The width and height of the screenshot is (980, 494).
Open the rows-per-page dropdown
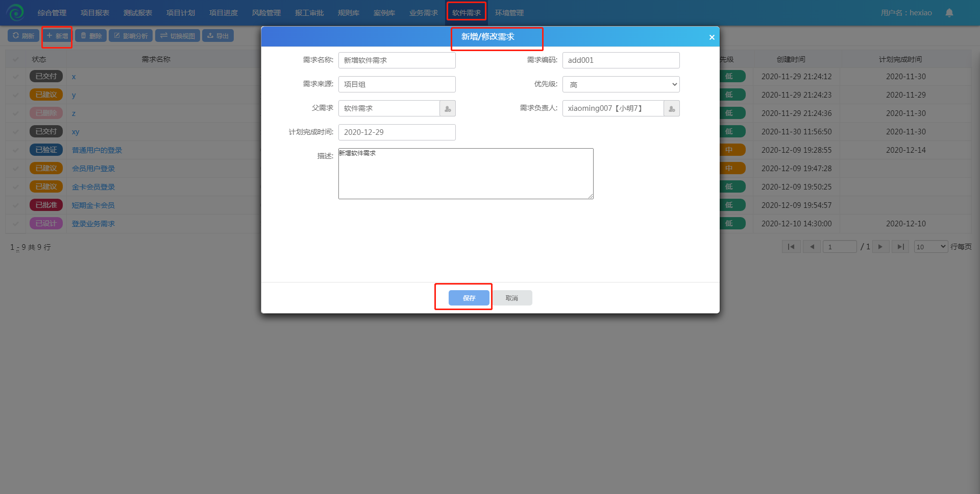[930, 247]
